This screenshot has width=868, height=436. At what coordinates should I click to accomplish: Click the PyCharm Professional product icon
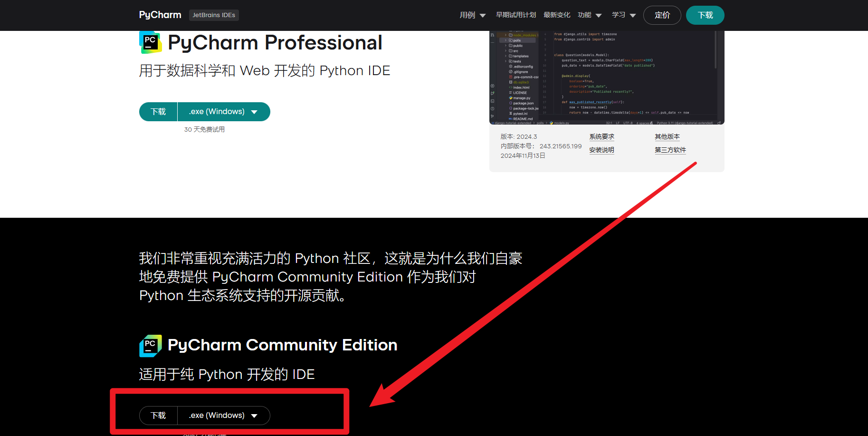click(x=151, y=42)
